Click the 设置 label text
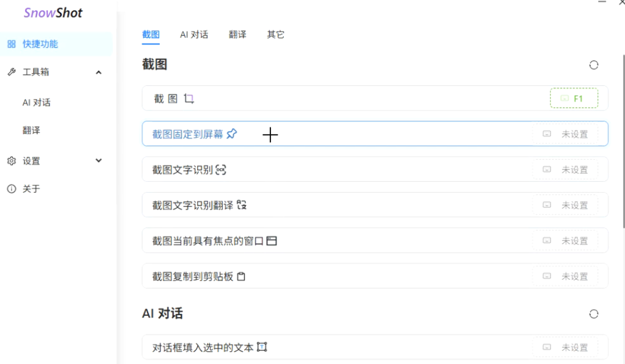The height and width of the screenshot is (364, 625). 31,161
